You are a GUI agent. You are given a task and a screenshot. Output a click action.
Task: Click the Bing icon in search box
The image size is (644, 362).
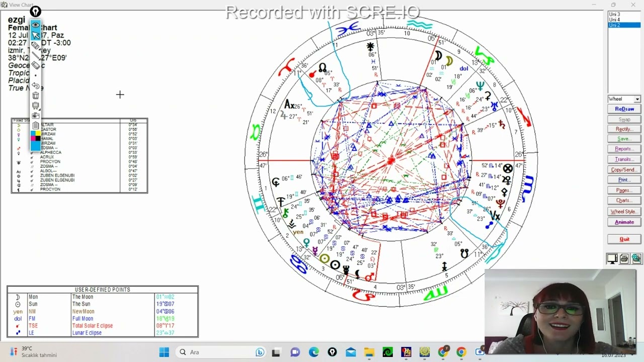tap(260, 352)
